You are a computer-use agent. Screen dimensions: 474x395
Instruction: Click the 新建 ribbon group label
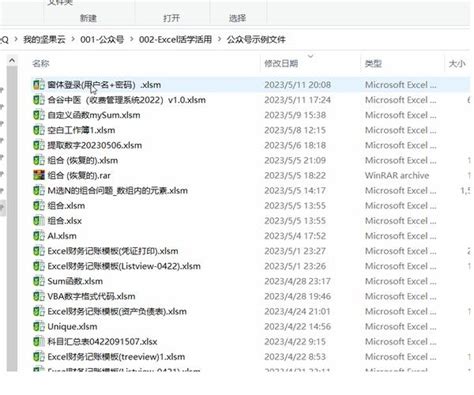[88, 18]
